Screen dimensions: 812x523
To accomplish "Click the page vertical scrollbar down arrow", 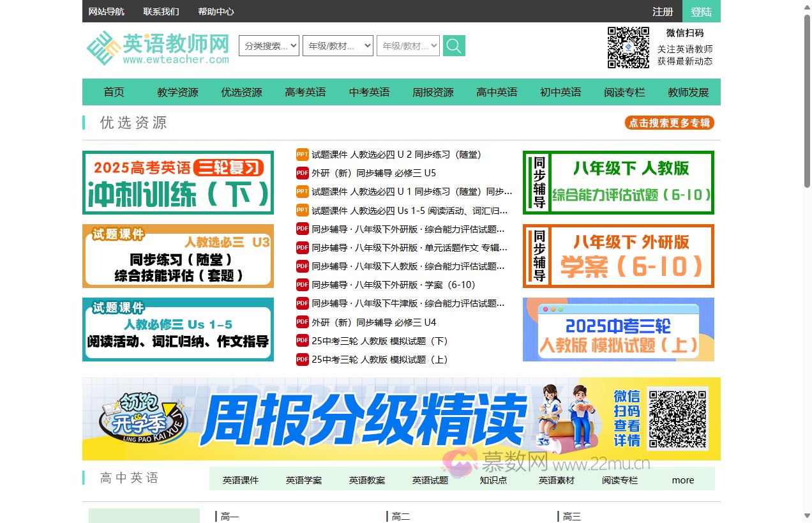I will [807, 515].
